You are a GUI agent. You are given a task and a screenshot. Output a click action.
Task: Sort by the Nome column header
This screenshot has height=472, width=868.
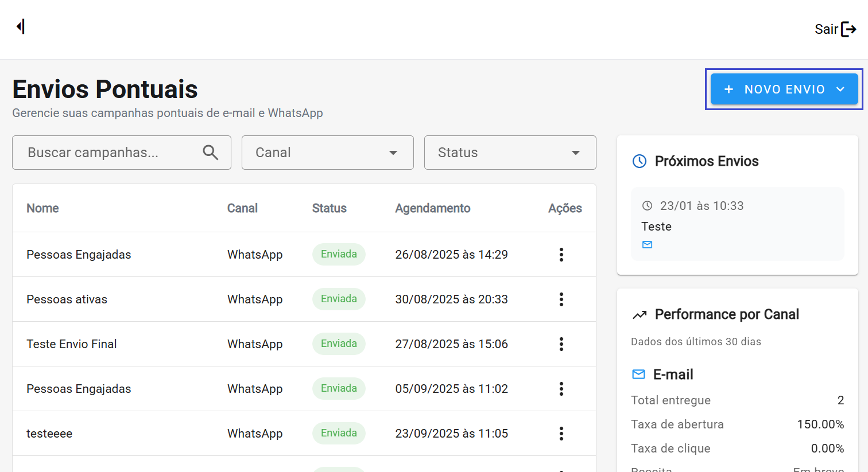(42, 208)
